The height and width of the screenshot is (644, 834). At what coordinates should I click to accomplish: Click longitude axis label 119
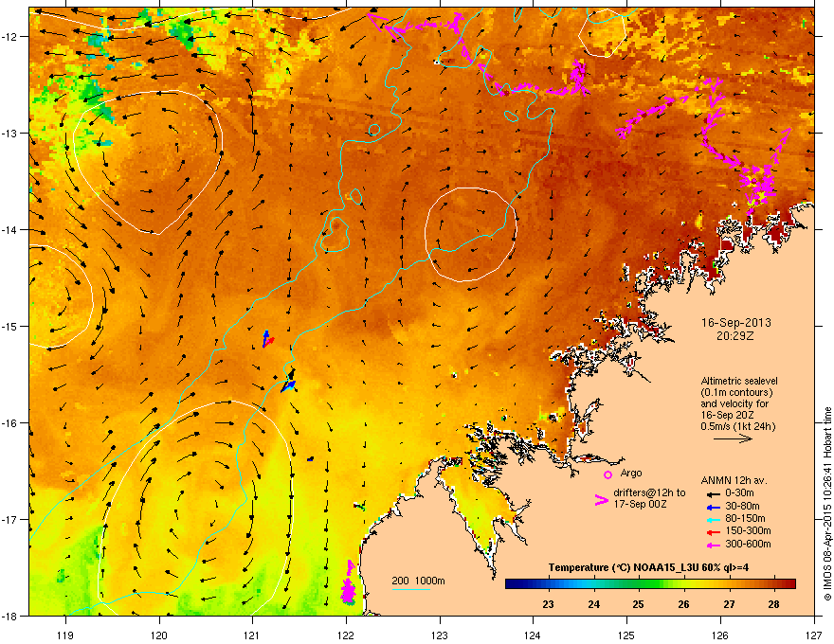(x=65, y=635)
